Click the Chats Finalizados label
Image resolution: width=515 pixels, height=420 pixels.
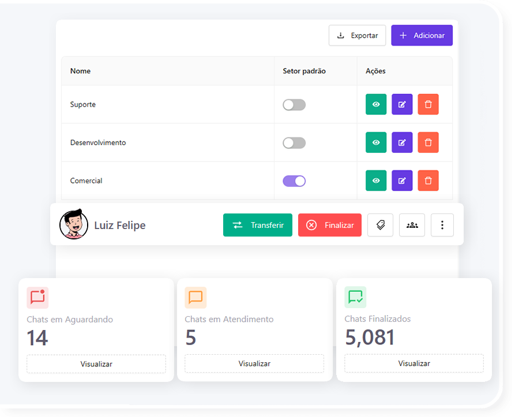click(377, 319)
